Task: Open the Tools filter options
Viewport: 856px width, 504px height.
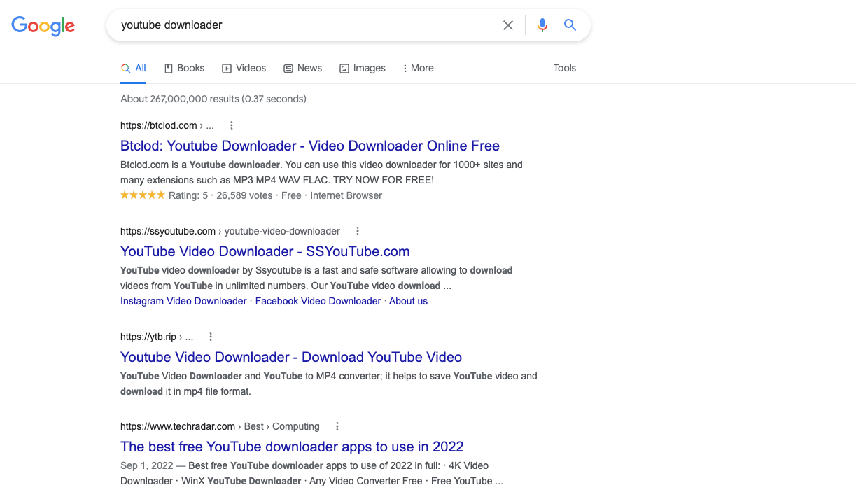Action: [564, 68]
